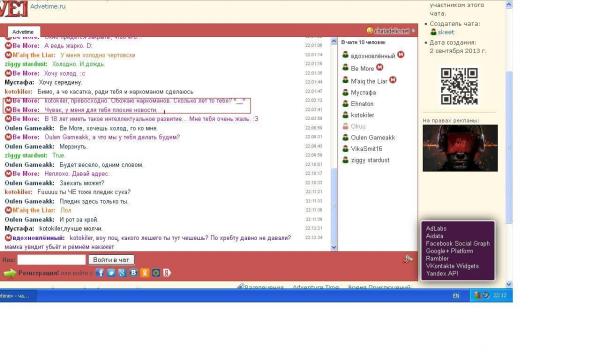Click the chat log scrollbar down arrow
The image size is (600, 360).
pyautogui.click(x=333, y=247)
